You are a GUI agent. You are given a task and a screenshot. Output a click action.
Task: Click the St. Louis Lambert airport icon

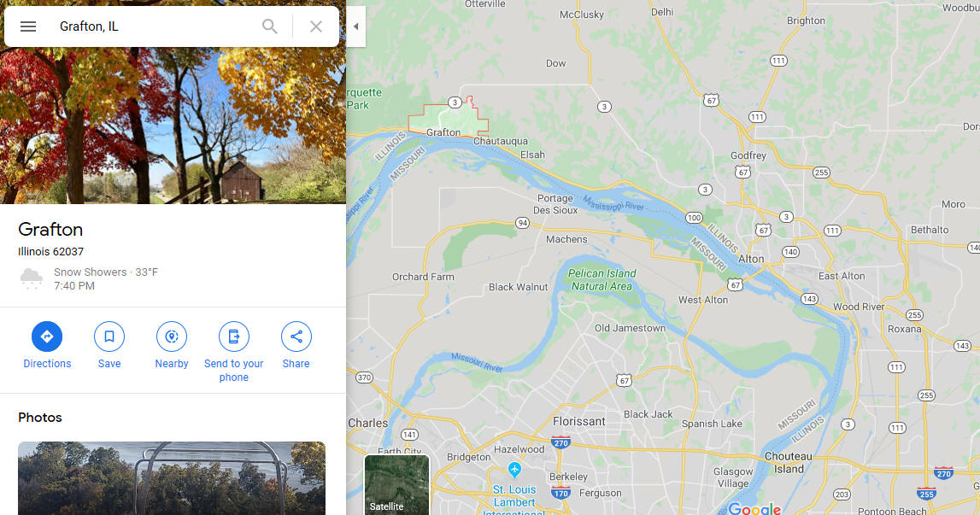(x=513, y=469)
